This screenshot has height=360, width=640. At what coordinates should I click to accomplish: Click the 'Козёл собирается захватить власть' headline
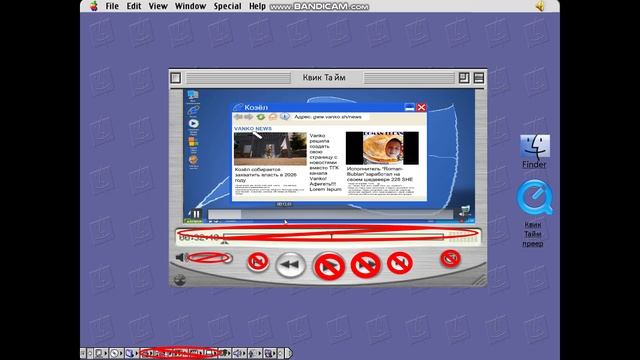pyautogui.click(x=265, y=174)
